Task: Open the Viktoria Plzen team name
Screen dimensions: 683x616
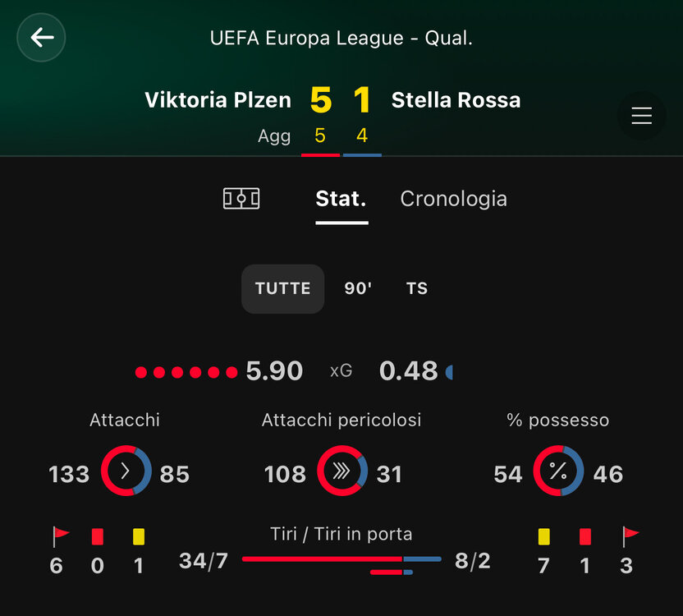Action: [x=218, y=100]
